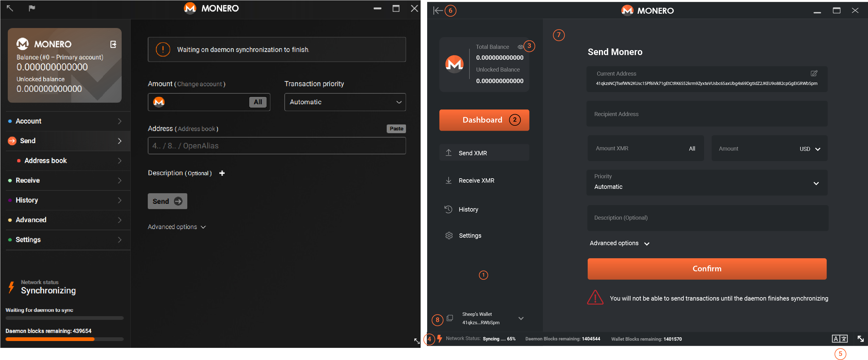Expand Advanced options in the left window

(177, 227)
